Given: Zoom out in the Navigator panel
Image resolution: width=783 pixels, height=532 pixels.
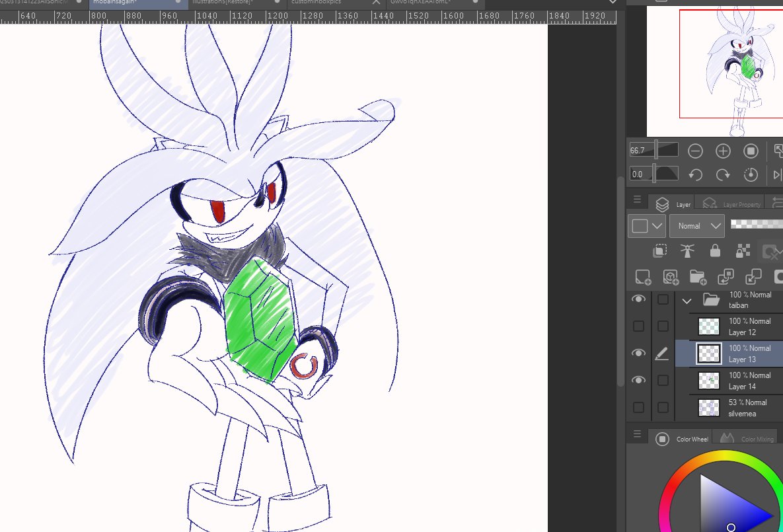Looking at the screenshot, I should point(695,151).
